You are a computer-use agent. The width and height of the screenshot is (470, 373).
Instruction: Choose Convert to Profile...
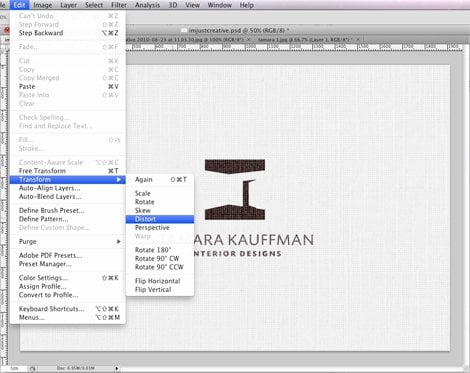pos(68,295)
